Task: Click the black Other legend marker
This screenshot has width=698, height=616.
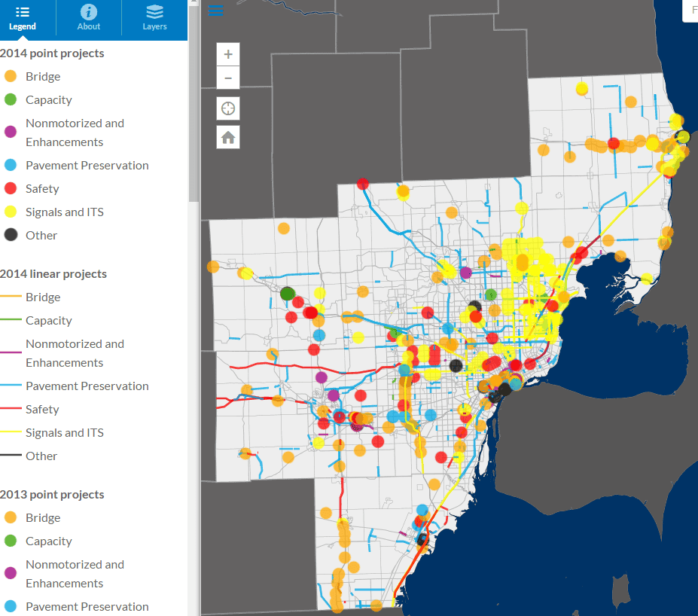Action: 11,235
